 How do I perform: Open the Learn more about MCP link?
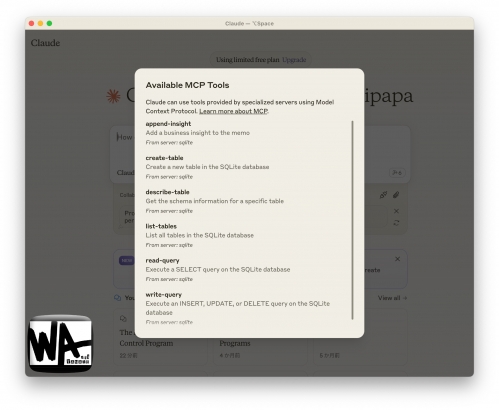[x=233, y=111]
